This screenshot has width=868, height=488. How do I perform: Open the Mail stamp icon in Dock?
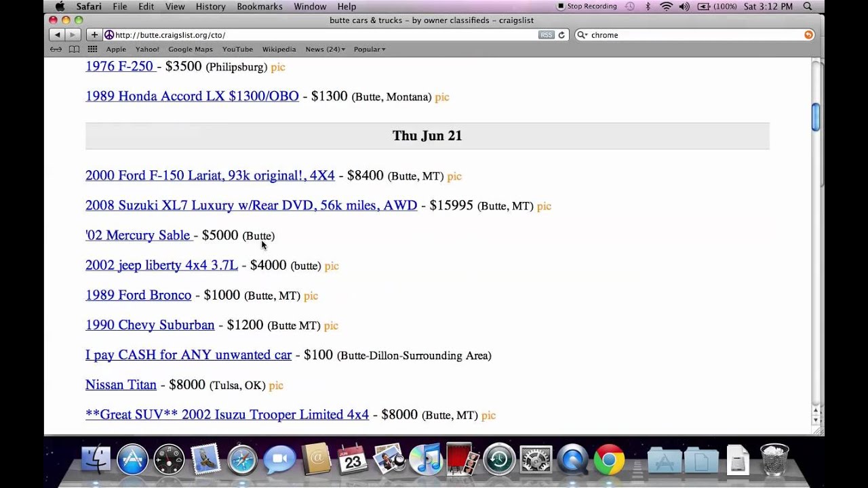pyautogui.click(x=205, y=460)
